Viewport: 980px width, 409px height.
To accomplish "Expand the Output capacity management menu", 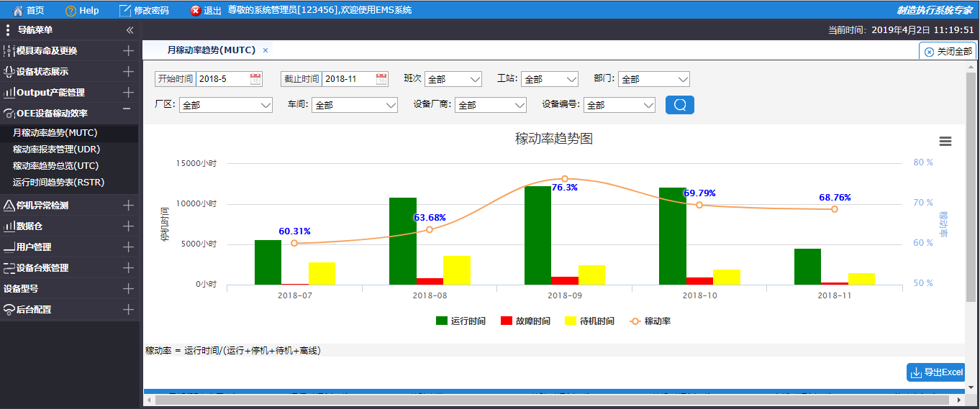I will pyautogui.click(x=128, y=93).
